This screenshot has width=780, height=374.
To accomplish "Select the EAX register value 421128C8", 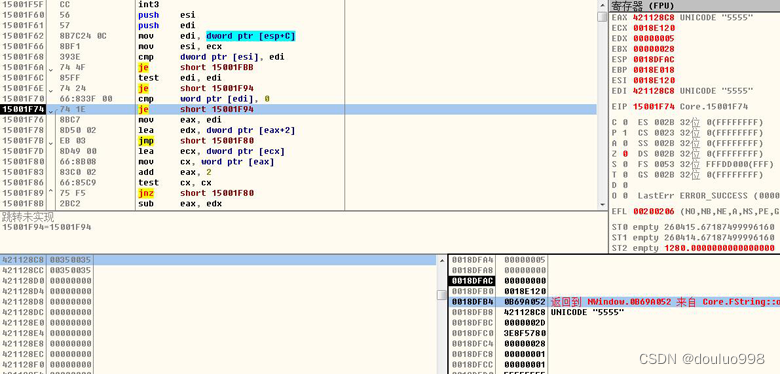I will pos(654,17).
